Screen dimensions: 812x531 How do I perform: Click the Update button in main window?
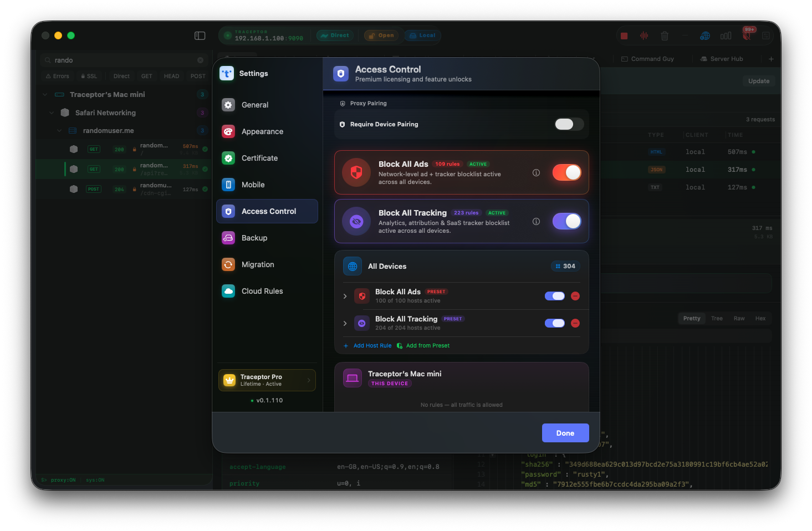[x=759, y=81]
